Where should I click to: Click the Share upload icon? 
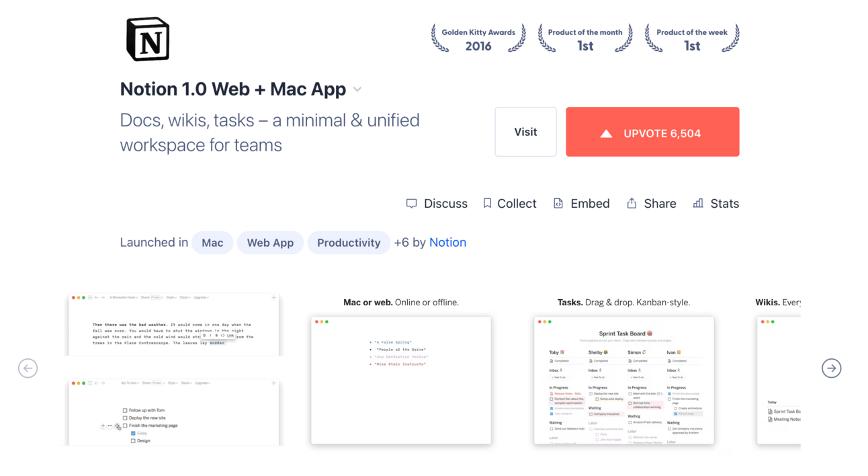(632, 203)
